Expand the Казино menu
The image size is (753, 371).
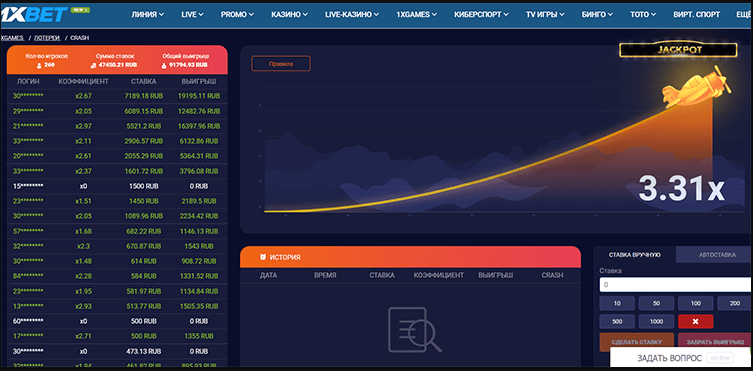pyautogui.click(x=289, y=14)
